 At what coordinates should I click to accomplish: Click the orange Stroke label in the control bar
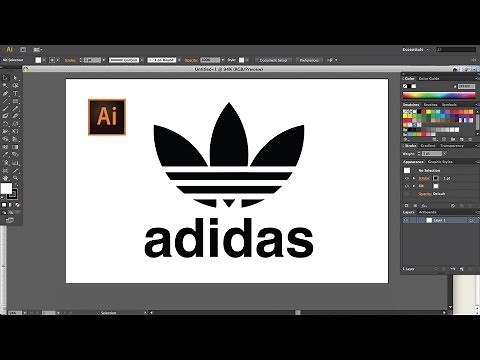70,60
